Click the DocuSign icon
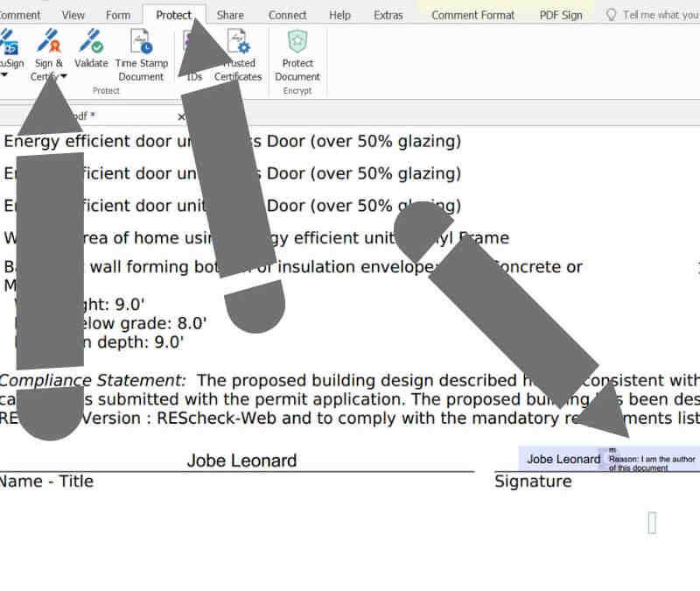700x591 pixels. [x=10, y=44]
